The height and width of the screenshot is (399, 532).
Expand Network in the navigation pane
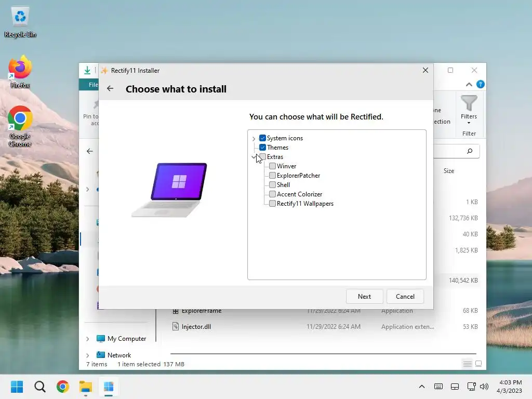(x=87, y=355)
